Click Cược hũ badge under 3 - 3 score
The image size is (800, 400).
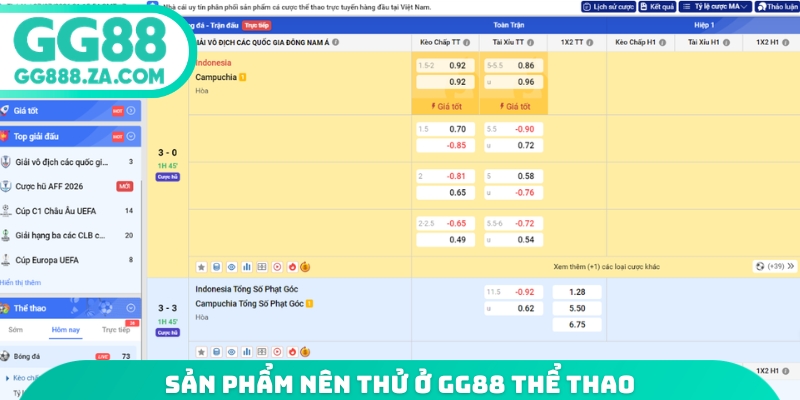[168, 333]
